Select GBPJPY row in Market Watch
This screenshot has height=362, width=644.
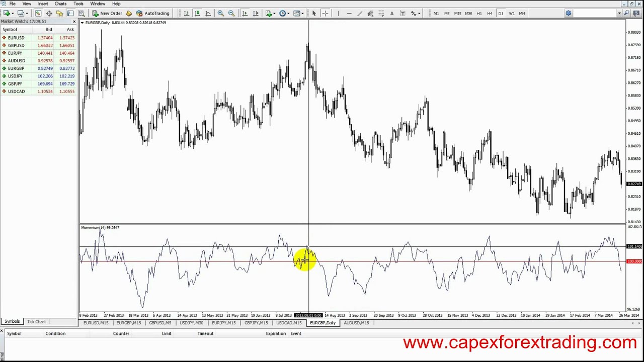[x=39, y=83]
